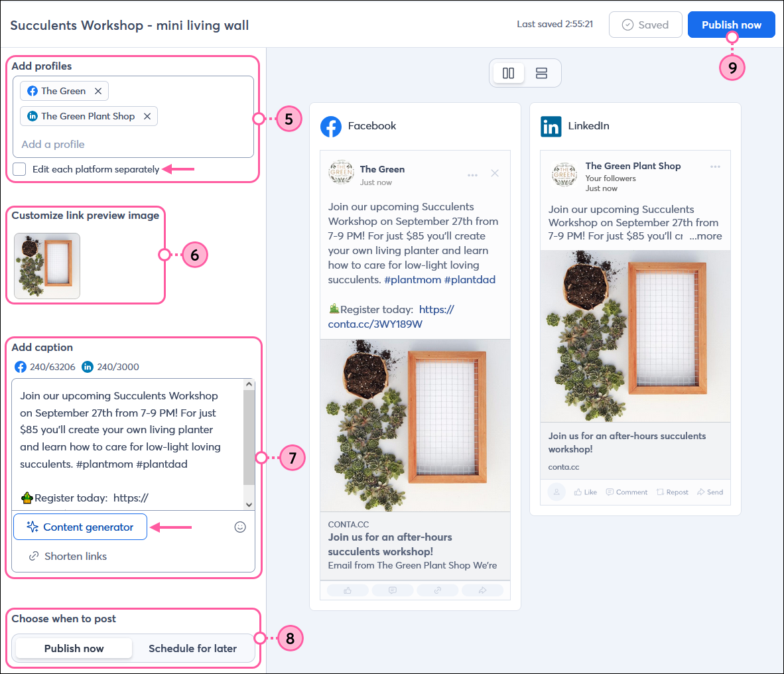Click the LinkedIn character count icon
This screenshot has width=784, height=674.
pos(88,367)
